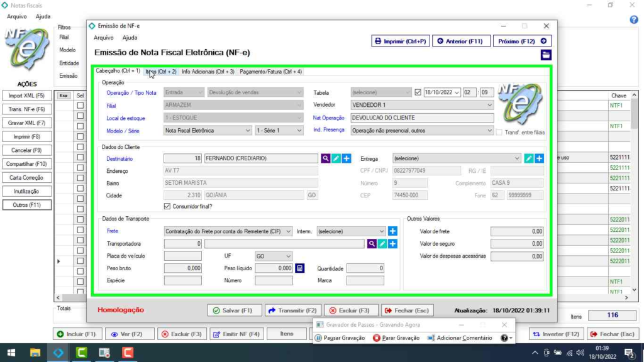Search Transportadora with magnifier icon

pos(372,243)
